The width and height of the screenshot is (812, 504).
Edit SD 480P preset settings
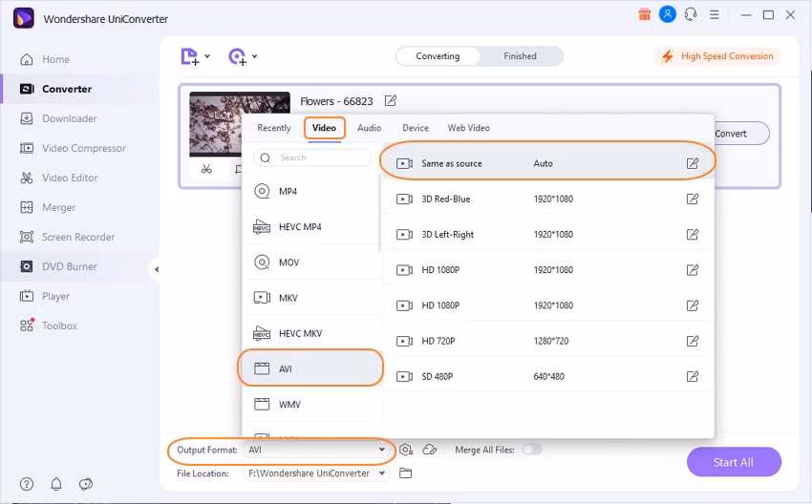tap(692, 376)
